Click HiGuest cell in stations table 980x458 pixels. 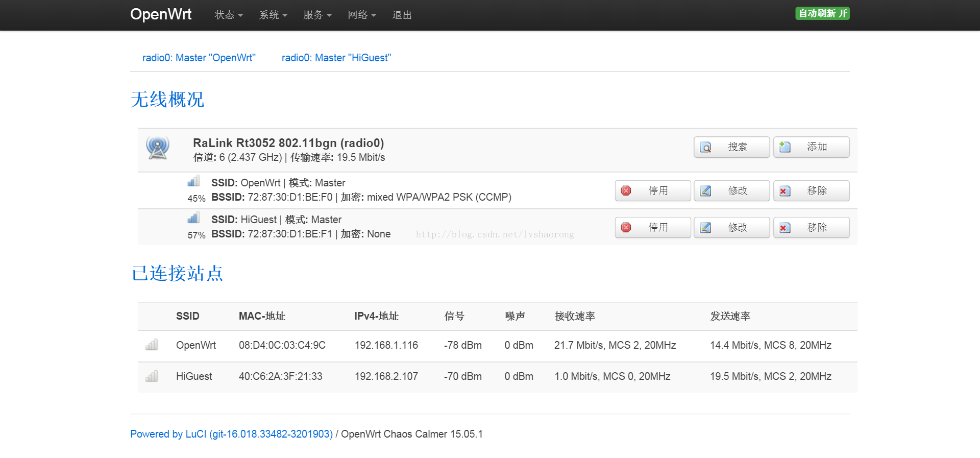[x=194, y=376]
